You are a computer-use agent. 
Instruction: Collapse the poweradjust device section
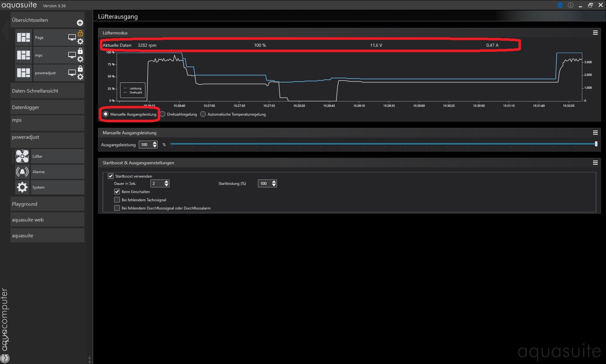(47, 140)
